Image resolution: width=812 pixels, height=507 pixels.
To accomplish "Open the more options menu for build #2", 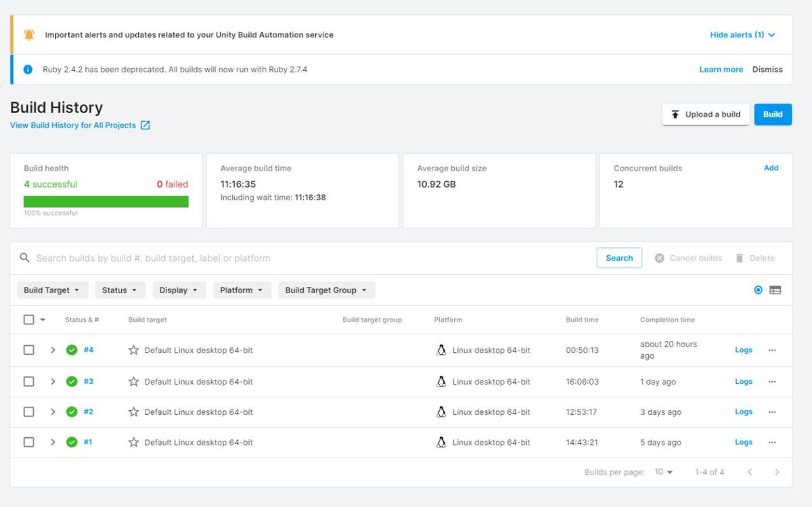I will click(x=772, y=412).
